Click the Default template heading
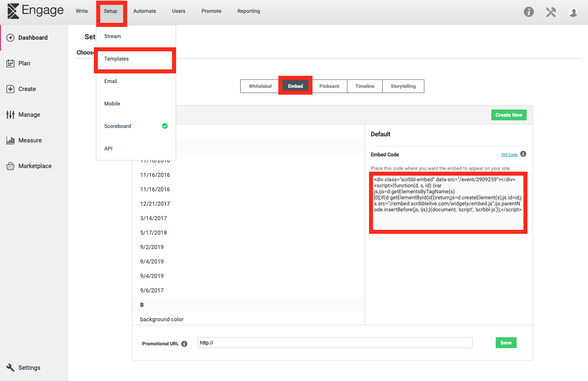 pos(381,134)
